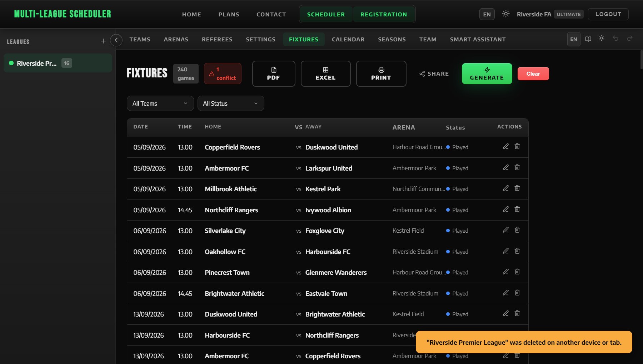Select Riverside Pr... league in sidebar
This screenshot has width=643, height=364.
point(58,63)
